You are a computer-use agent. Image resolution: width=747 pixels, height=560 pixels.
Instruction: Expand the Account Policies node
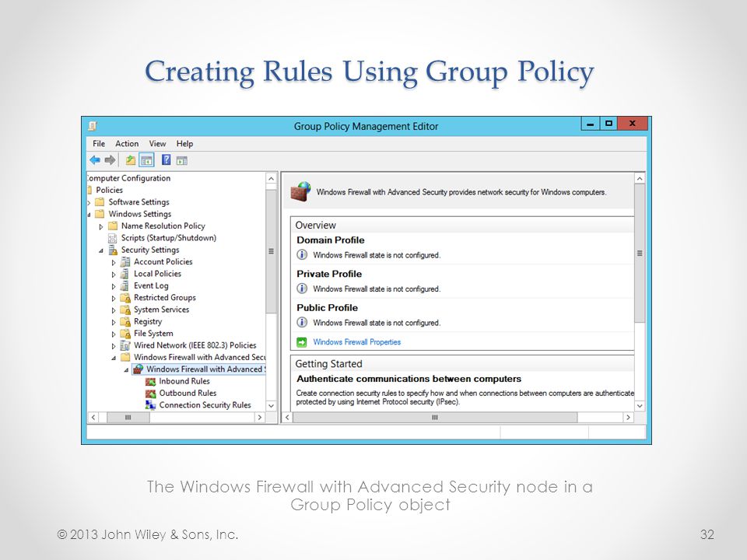pyautogui.click(x=114, y=262)
